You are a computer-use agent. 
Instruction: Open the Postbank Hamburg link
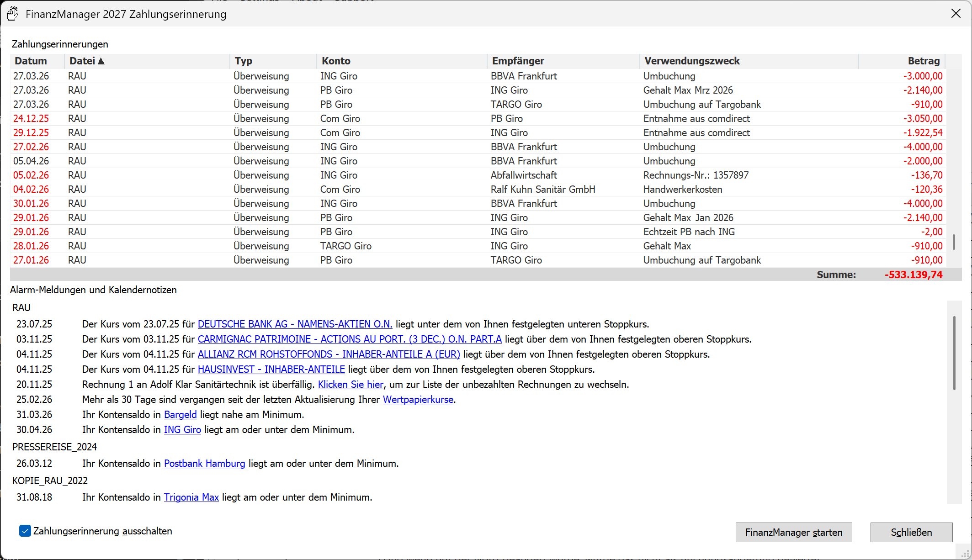[x=205, y=464]
